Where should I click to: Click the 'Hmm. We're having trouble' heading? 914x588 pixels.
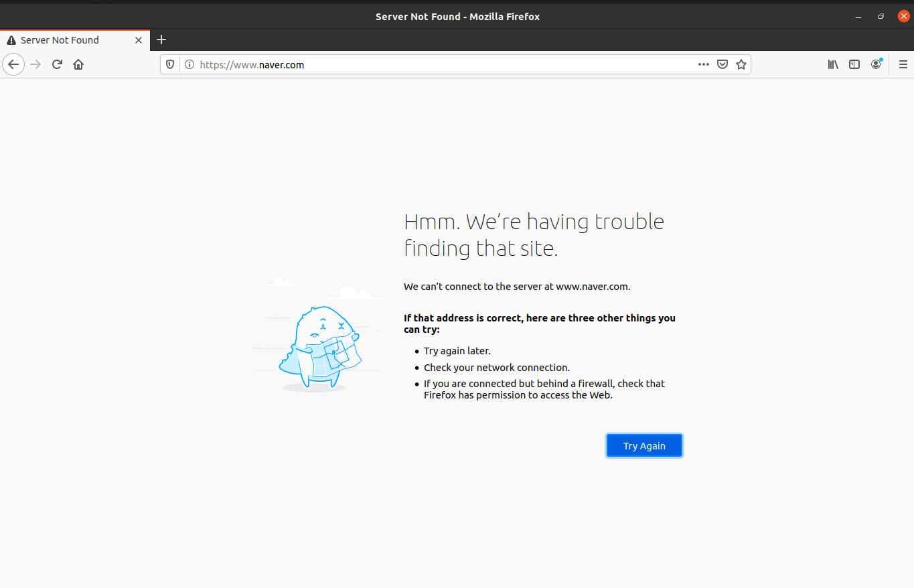pyautogui.click(x=534, y=234)
